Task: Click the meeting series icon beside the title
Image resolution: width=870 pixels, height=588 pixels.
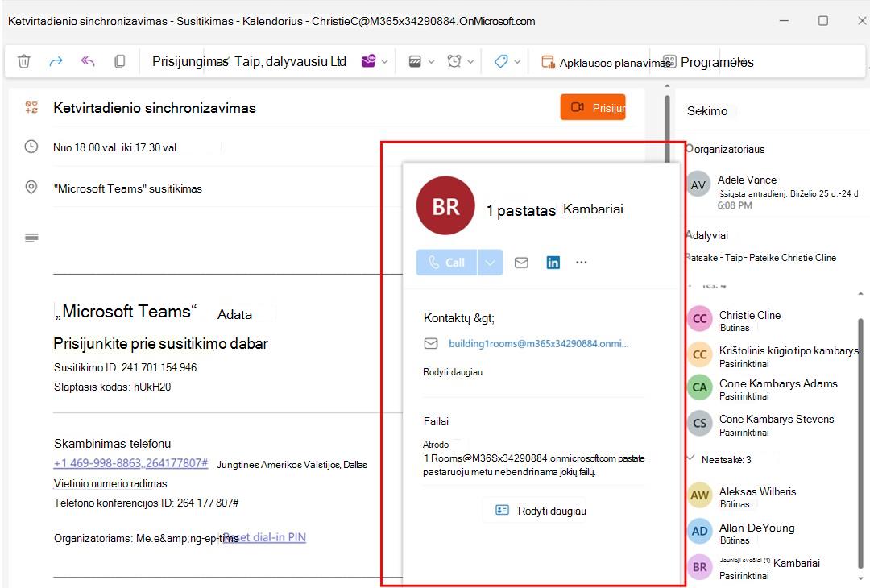Action: click(31, 107)
